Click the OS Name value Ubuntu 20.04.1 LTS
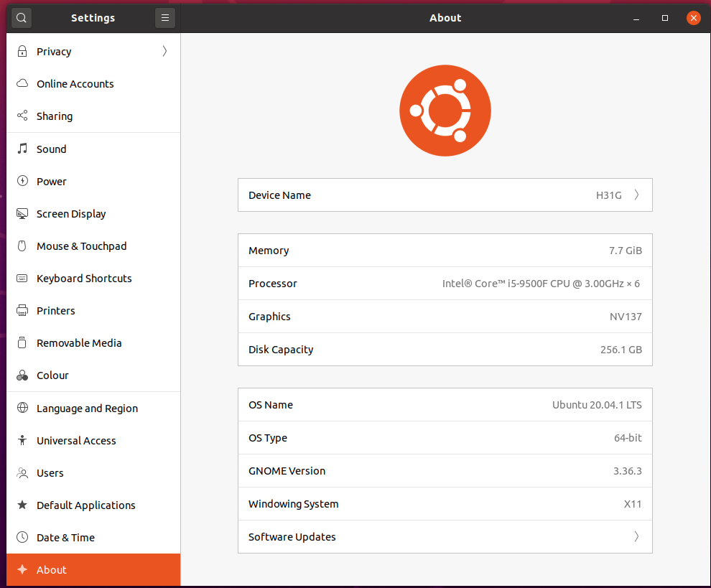Screen dimensions: 711x588 (597, 405)
